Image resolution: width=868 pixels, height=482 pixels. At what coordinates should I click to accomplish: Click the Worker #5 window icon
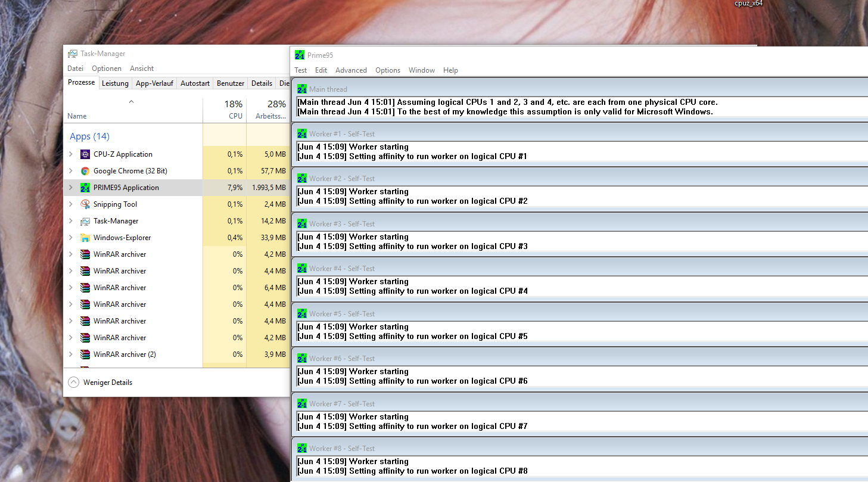click(302, 313)
